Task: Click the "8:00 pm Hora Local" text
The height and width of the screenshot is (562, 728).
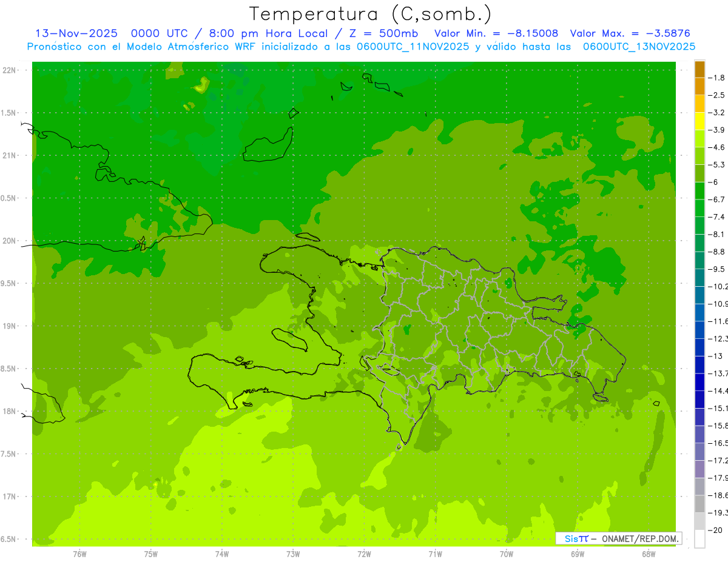Action: pos(269,33)
